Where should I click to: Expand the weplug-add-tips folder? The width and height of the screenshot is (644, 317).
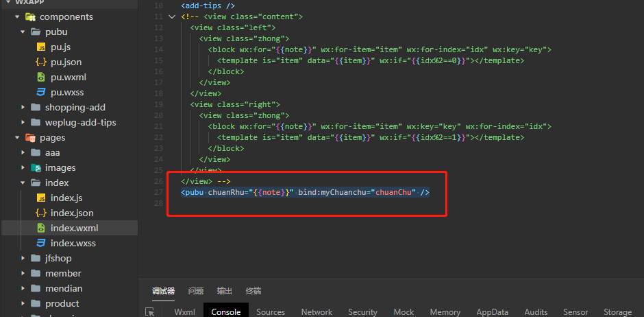pyautogui.click(x=23, y=123)
